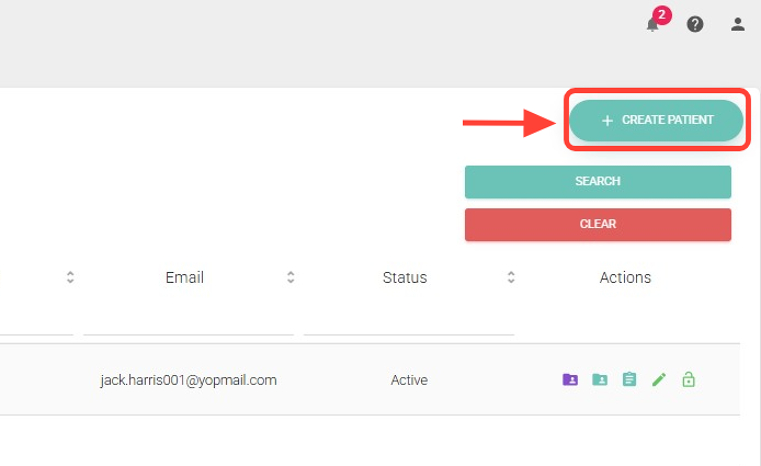Click the help question mark icon
Viewport: 761px width, 466px height.
tap(695, 24)
